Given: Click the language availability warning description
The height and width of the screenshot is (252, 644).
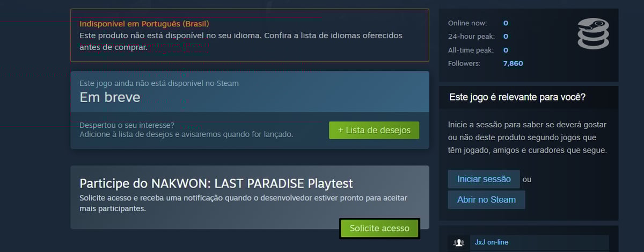Looking at the screenshot, I should point(241,41).
